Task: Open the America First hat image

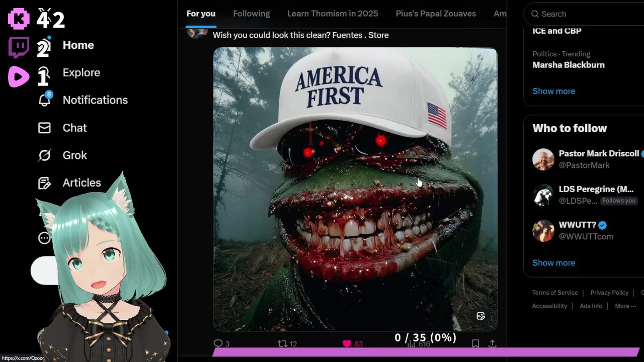Action: coord(355,189)
